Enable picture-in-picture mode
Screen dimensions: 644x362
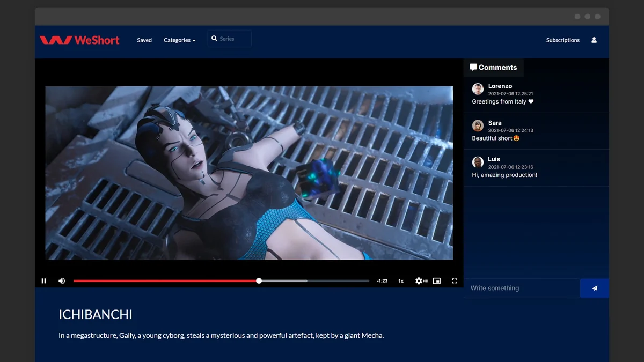point(437,280)
